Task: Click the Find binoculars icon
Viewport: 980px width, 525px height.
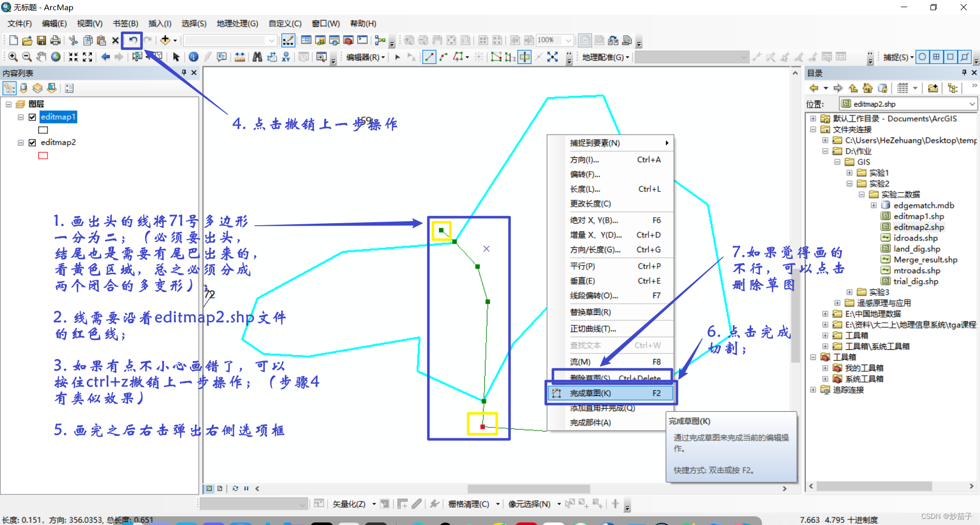Action: [x=257, y=57]
